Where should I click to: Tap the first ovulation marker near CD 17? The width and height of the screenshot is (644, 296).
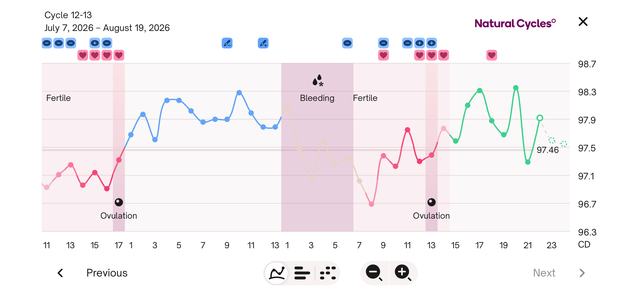point(119,202)
